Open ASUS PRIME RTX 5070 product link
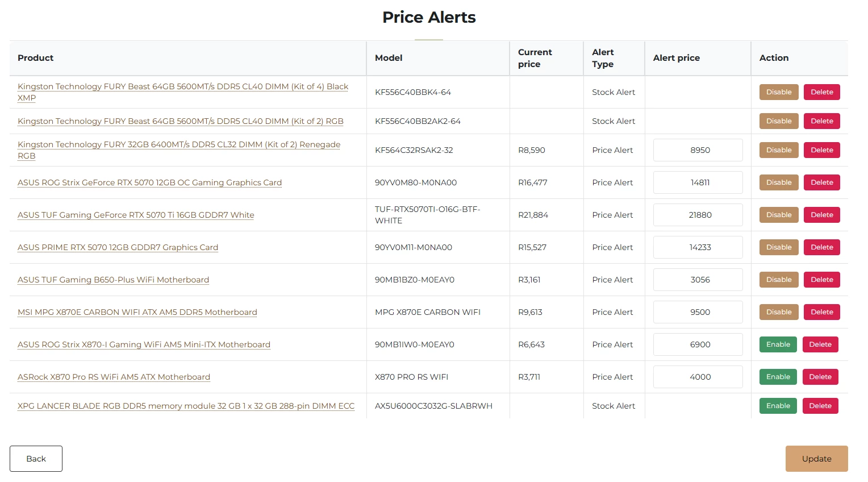Screen dimensions: 868x482 tap(118, 247)
